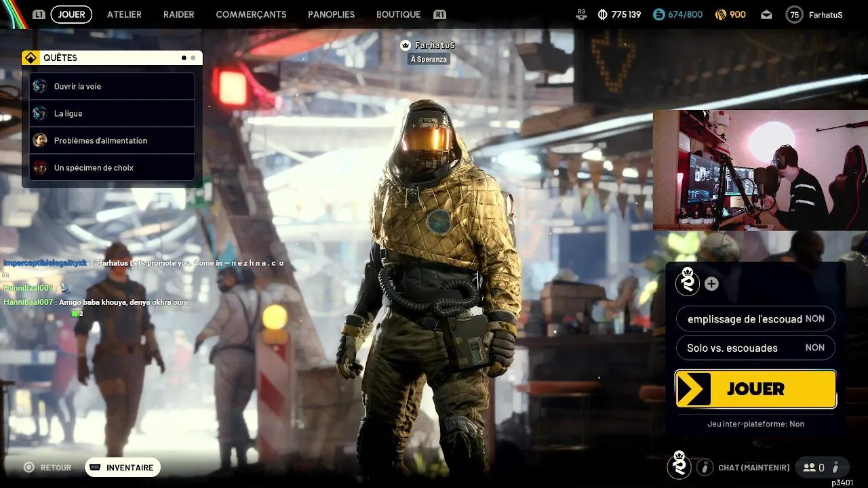Click the R3 mail shortcut icon

click(x=581, y=14)
